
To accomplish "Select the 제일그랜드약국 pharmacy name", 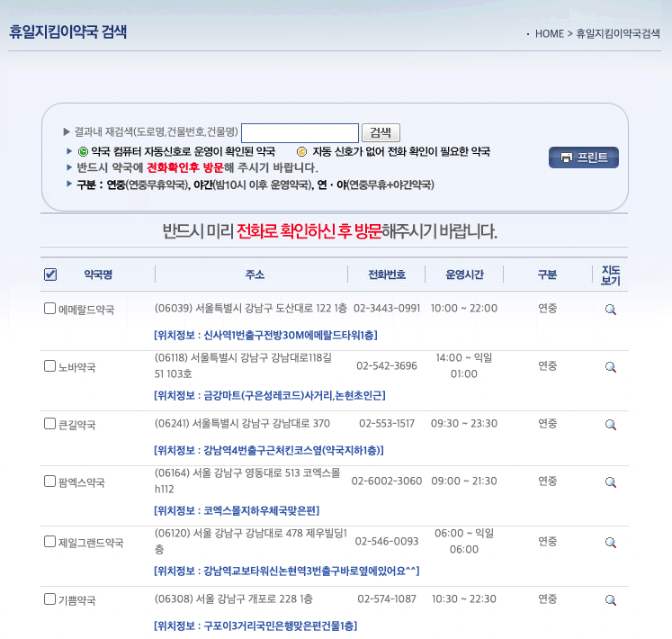I will tap(91, 543).
